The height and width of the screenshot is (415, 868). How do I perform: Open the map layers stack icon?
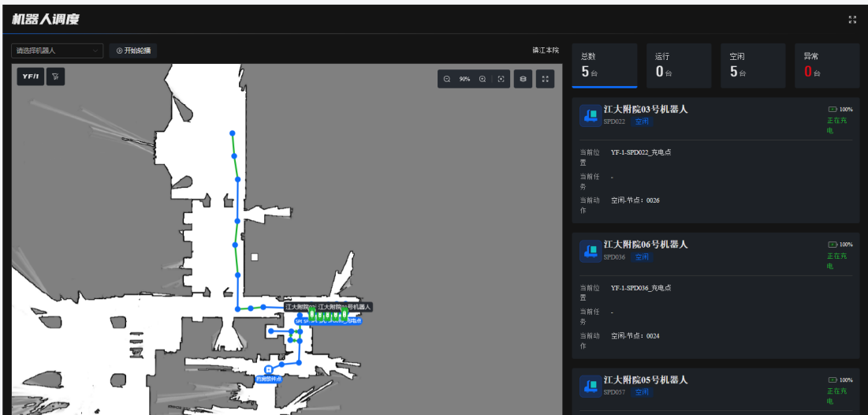(523, 79)
